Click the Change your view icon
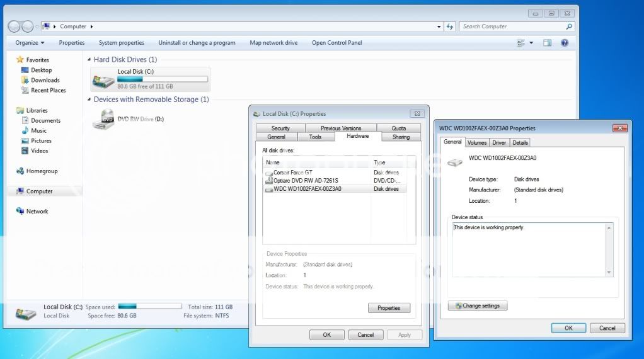Image resolution: width=644 pixels, height=359 pixels. point(521,43)
